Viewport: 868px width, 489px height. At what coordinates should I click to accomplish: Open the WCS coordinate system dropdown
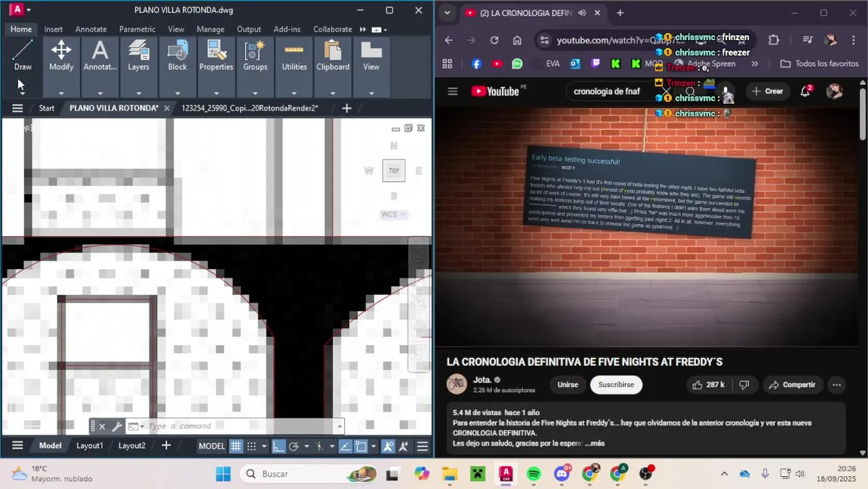point(394,214)
